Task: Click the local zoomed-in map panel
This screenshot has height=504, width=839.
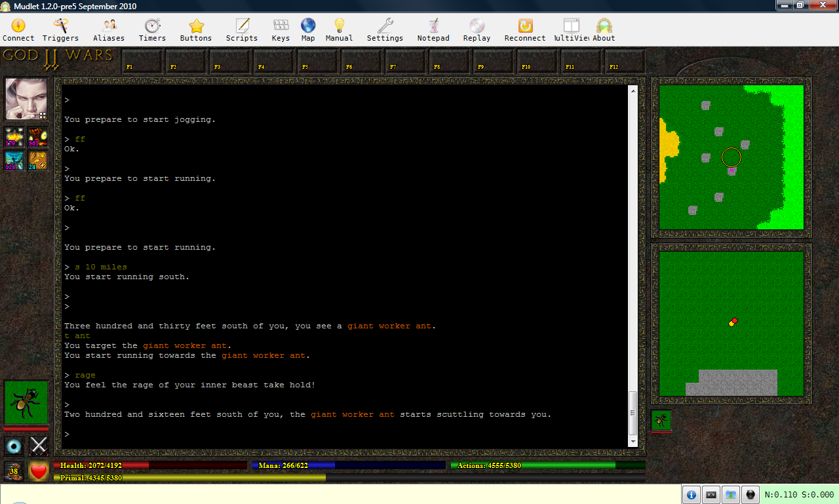Action: tap(732, 324)
